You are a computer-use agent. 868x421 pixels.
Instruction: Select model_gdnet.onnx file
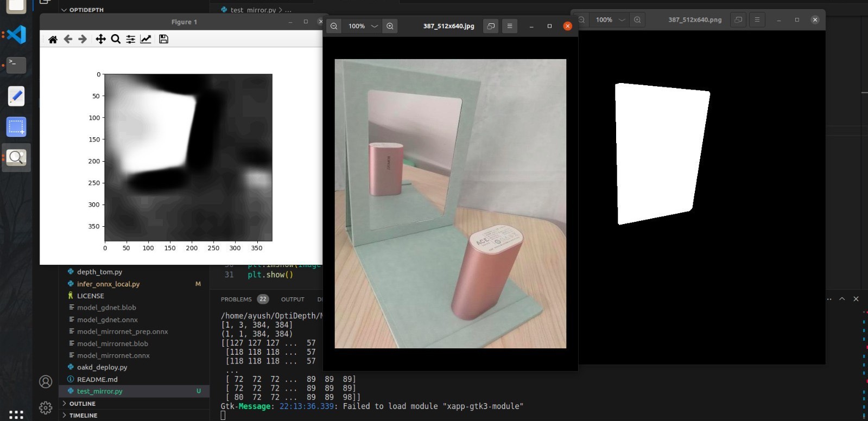(x=107, y=320)
